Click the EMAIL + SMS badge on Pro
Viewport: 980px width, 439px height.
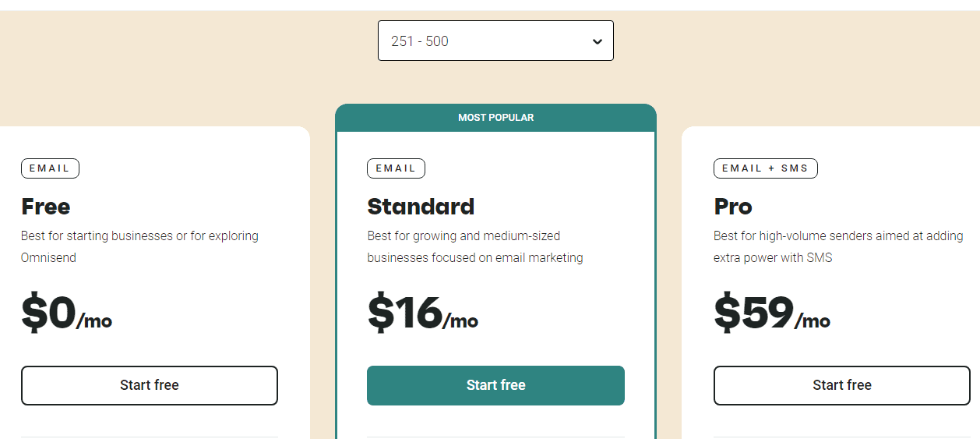765,168
